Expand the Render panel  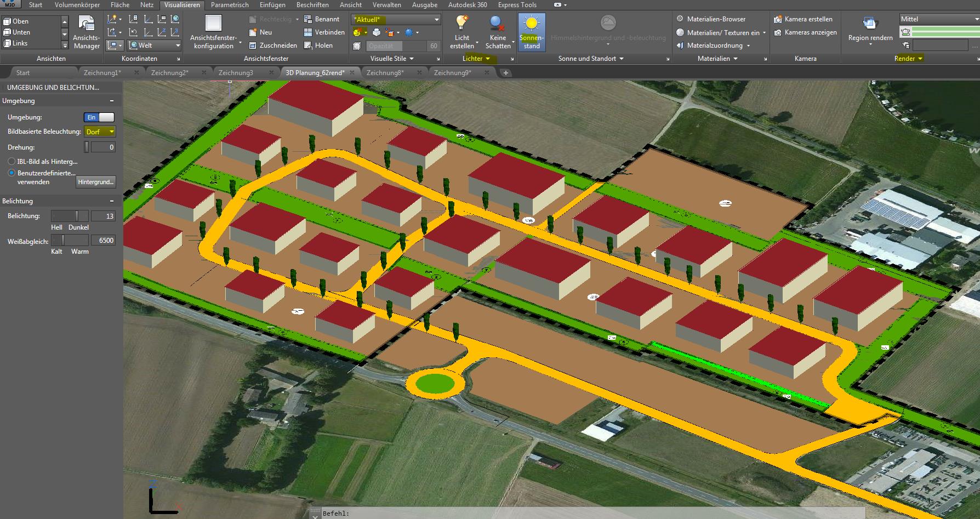(x=908, y=59)
